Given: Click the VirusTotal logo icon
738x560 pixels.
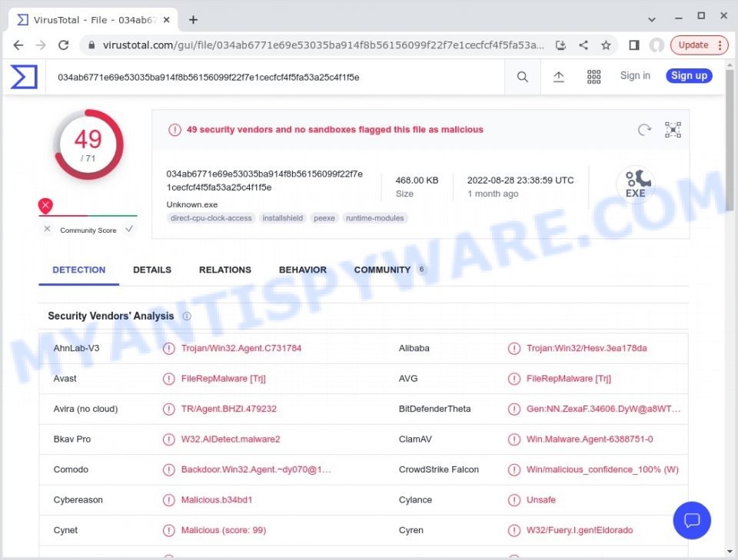Looking at the screenshot, I should point(23,76).
